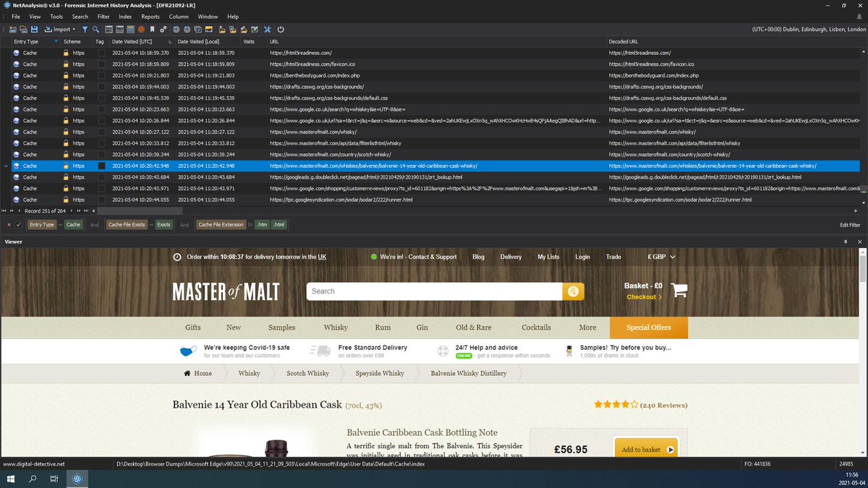Click the Checkout link
This screenshot has height=488, width=868.
pyautogui.click(x=644, y=297)
